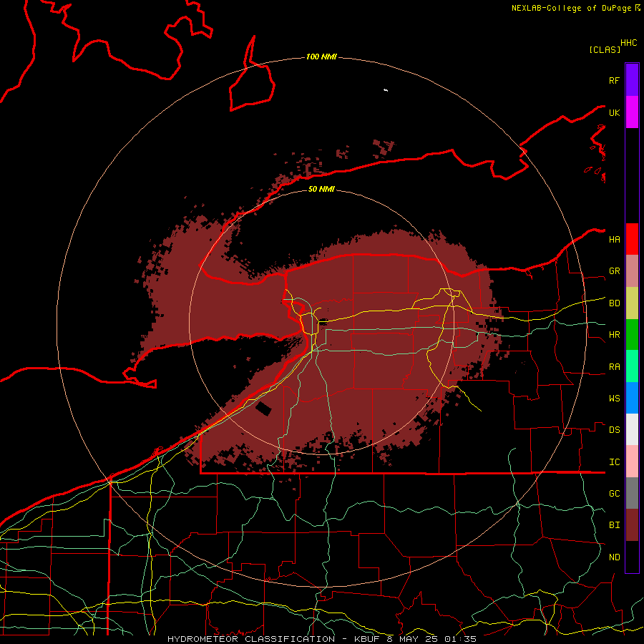Click the RA legend label

[614, 367]
